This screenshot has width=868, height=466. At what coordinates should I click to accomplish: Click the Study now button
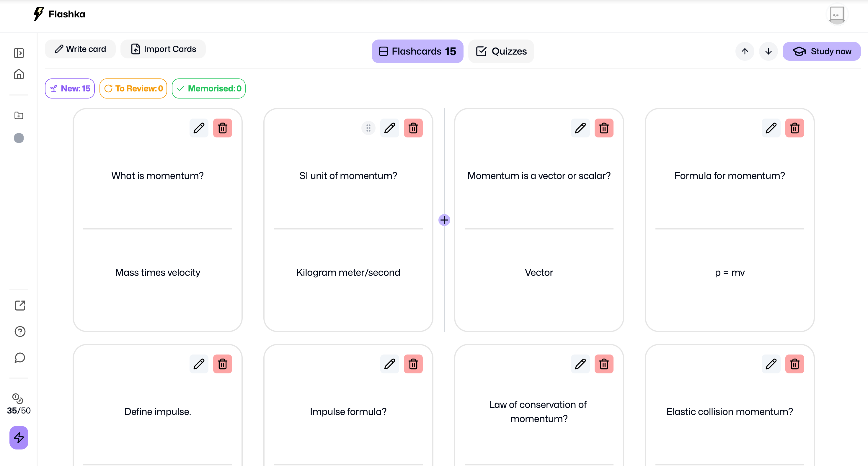(821, 51)
